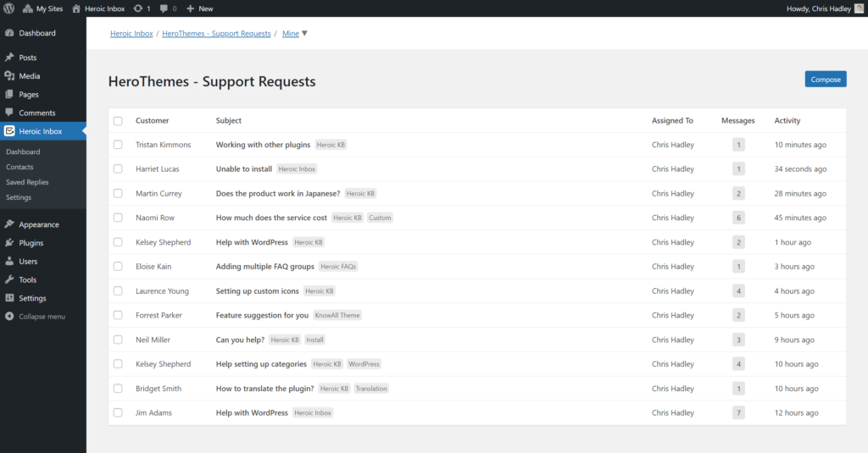Click message count 6 for Naomi Row
Image resolution: width=868 pixels, height=453 pixels.
click(738, 218)
